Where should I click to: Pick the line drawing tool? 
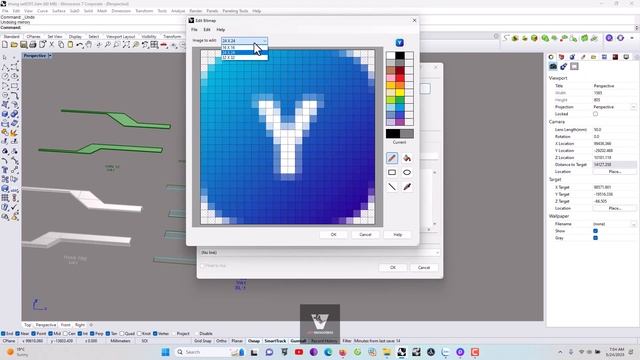click(392, 187)
